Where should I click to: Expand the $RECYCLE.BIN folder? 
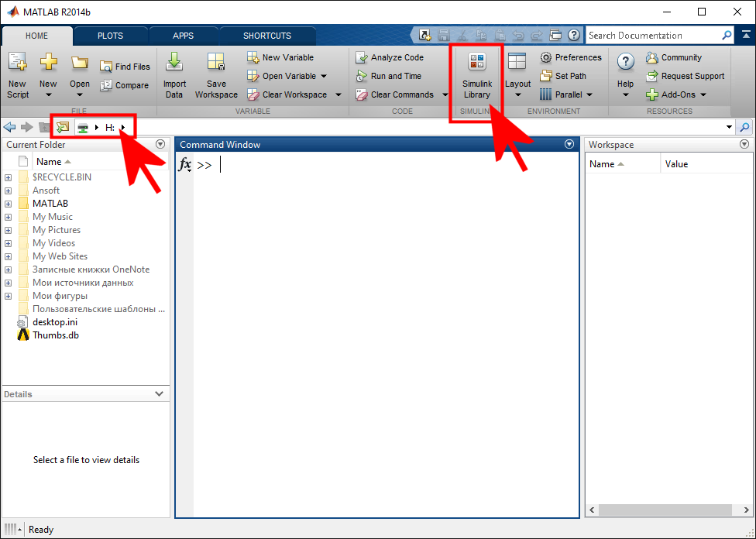[x=9, y=177]
